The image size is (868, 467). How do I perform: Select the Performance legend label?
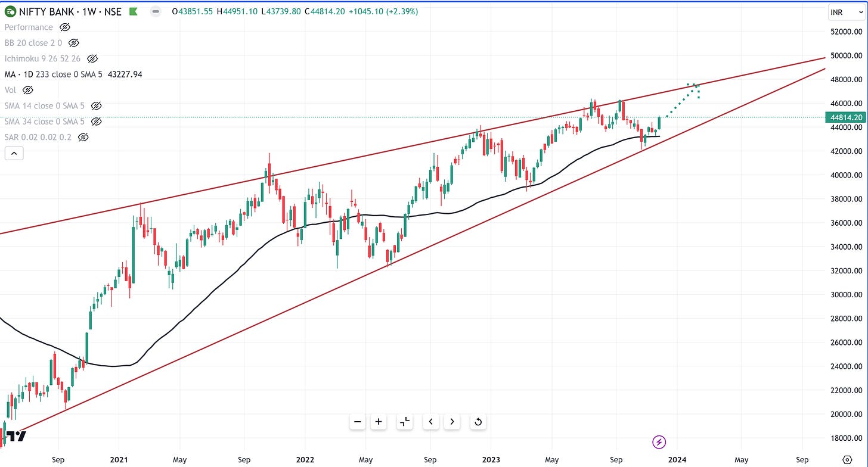click(x=29, y=27)
